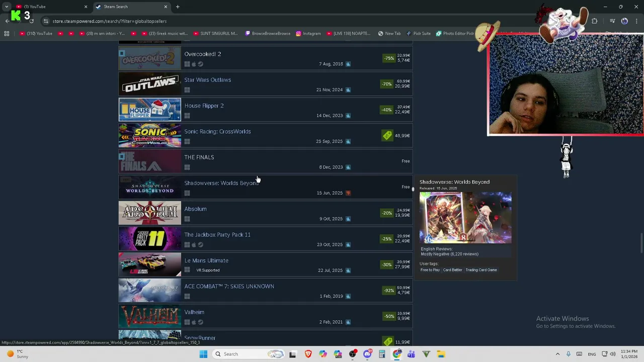Image resolution: width=644 pixels, height=362 pixels.
Task: Click the Steam Deck icon beside 15 Jun, 2025
Action: [x=348, y=193]
